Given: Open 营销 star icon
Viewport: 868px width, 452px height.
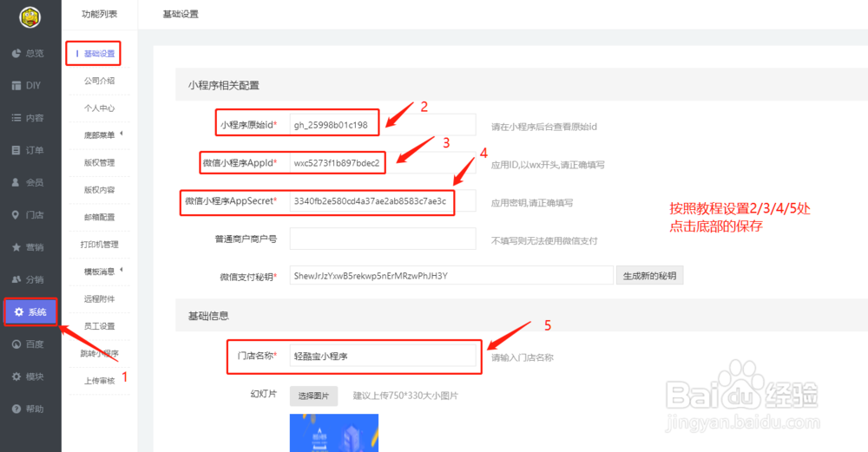Looking at the screenshot, I should tap(16, 246).
